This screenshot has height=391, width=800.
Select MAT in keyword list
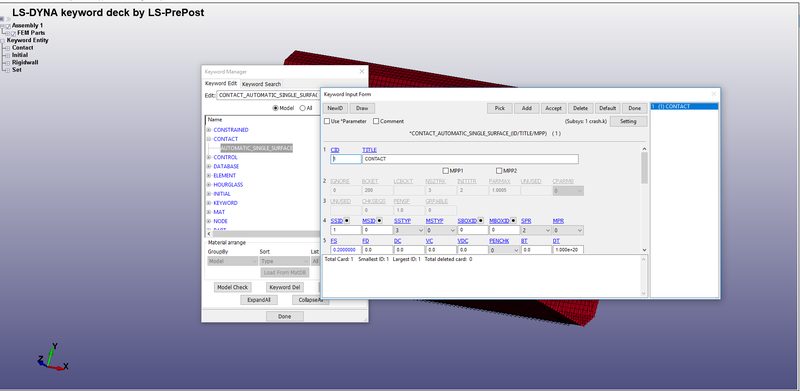coord(219,212)
